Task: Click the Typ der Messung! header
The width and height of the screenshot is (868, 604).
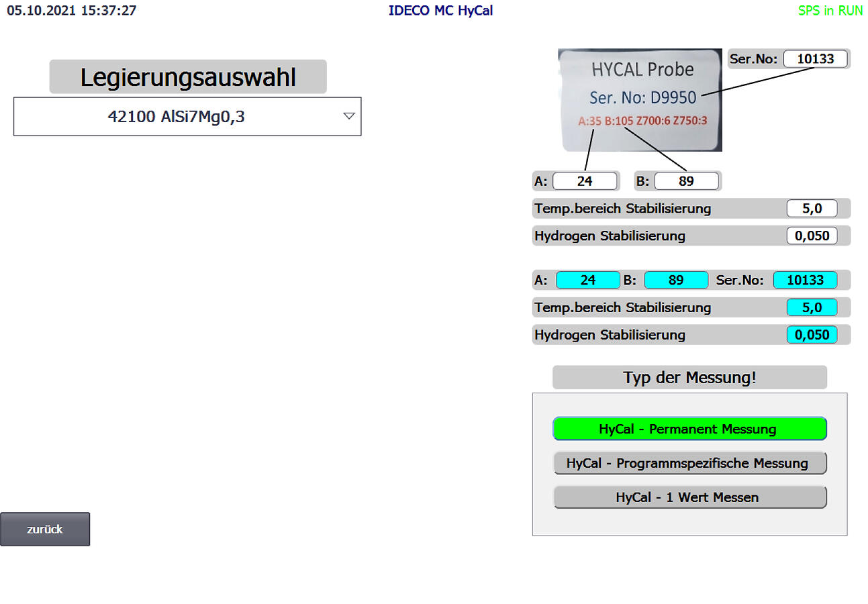Action: pyautogui.click(x=689, y=378)
